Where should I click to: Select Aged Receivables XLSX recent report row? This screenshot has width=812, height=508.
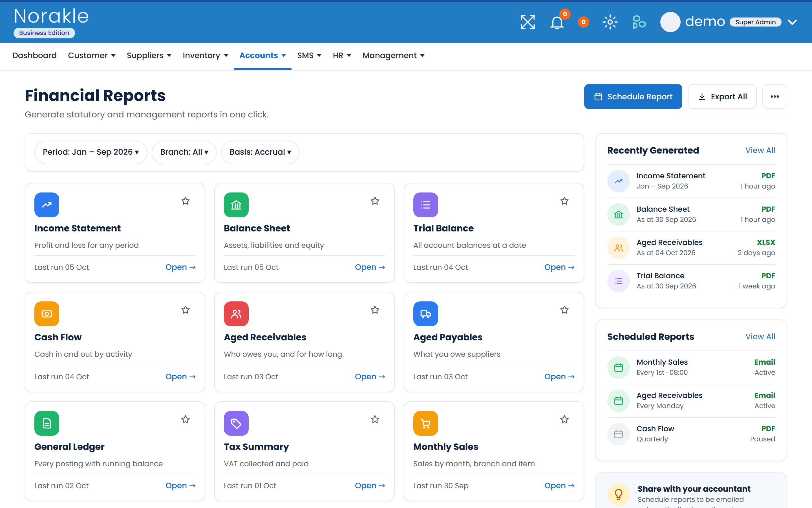tap(691, 248)
